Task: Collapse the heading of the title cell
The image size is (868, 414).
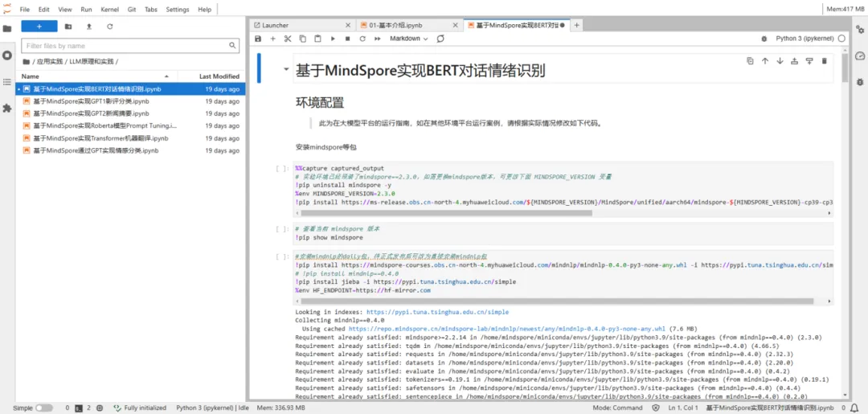Action: point(286,70)
